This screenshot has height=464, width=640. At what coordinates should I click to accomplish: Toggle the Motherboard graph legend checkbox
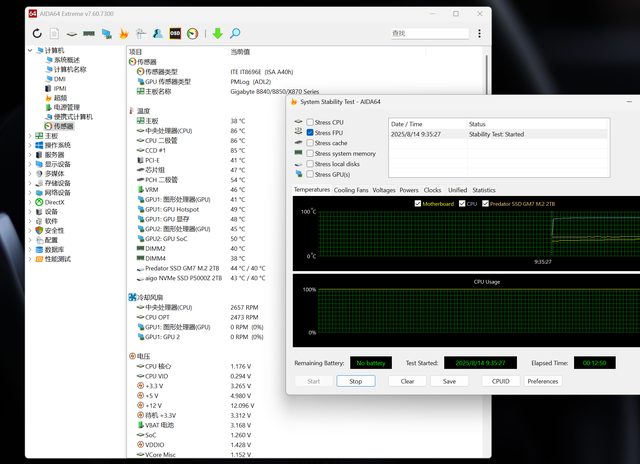pos(418,204)
